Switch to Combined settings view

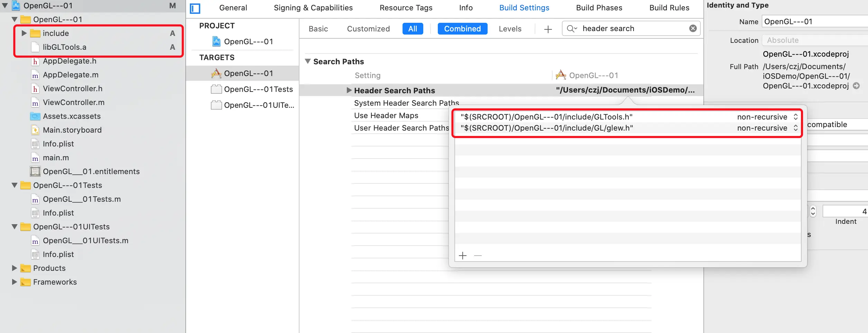(x=462, y=29)
